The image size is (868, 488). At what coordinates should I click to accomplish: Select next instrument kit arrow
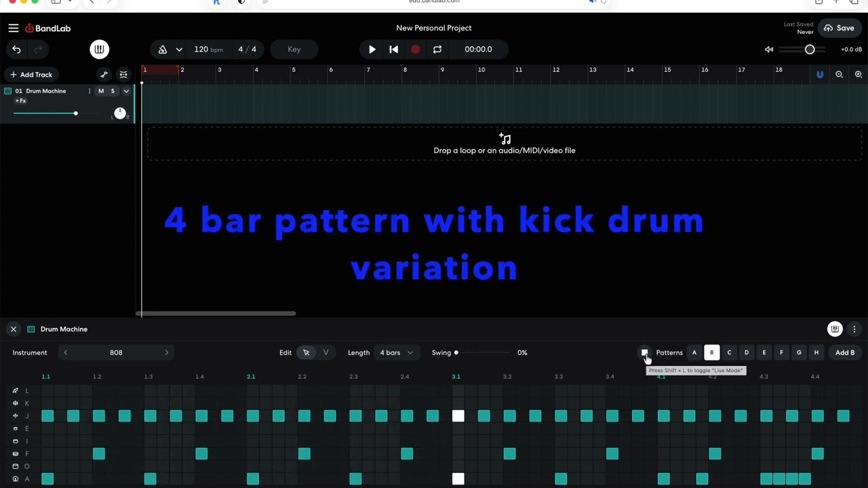pyautogui.click(x=166, y=352)
